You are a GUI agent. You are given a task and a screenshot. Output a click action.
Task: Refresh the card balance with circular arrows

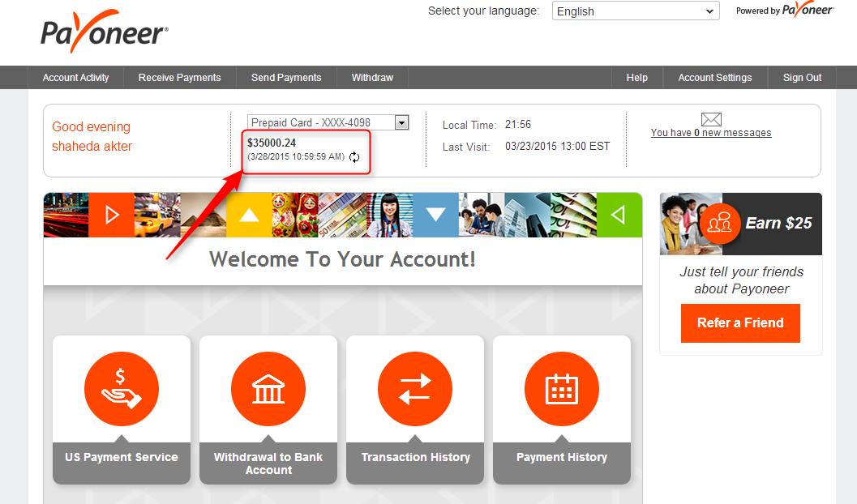coord(354,157)
